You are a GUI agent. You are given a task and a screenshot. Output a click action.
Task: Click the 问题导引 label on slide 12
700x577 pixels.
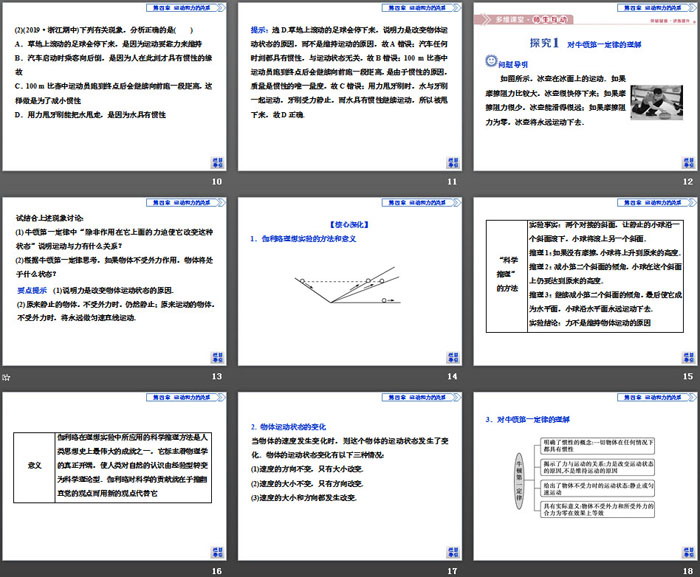pos(513,65)
